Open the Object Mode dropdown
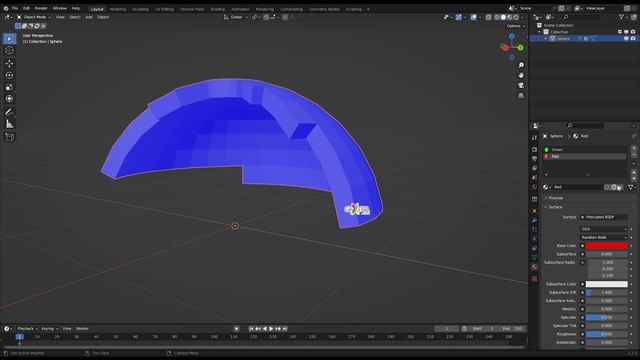Image resolution: width=640 pixels, height=360 pixels. coord(34,17)
